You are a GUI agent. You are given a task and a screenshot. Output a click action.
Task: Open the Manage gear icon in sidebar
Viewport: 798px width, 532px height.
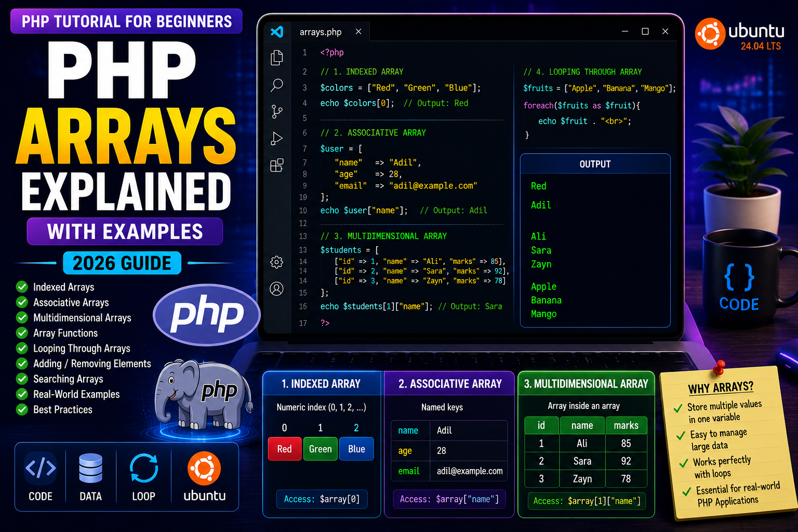[277, 262]
